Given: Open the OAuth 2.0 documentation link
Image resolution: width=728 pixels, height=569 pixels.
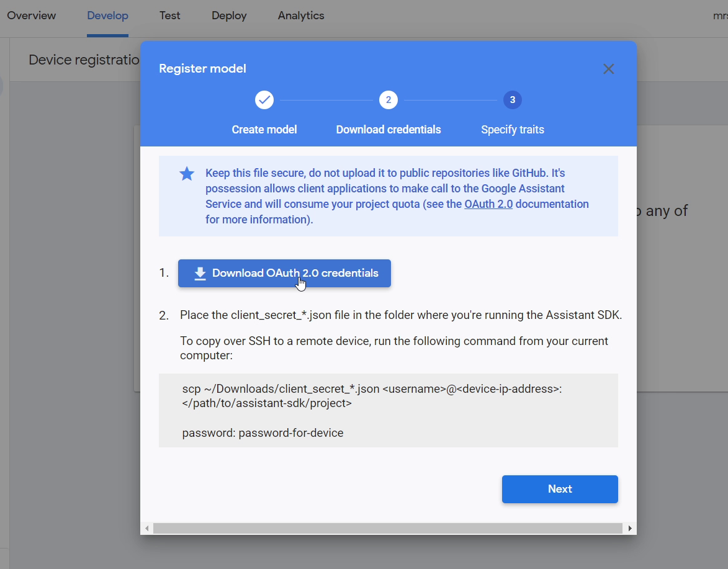Looking at the screenshot, I should 488,204.
